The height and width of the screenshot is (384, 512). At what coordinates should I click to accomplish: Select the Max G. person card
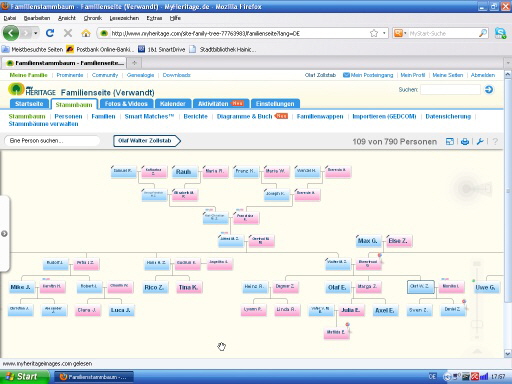(369, 241)
